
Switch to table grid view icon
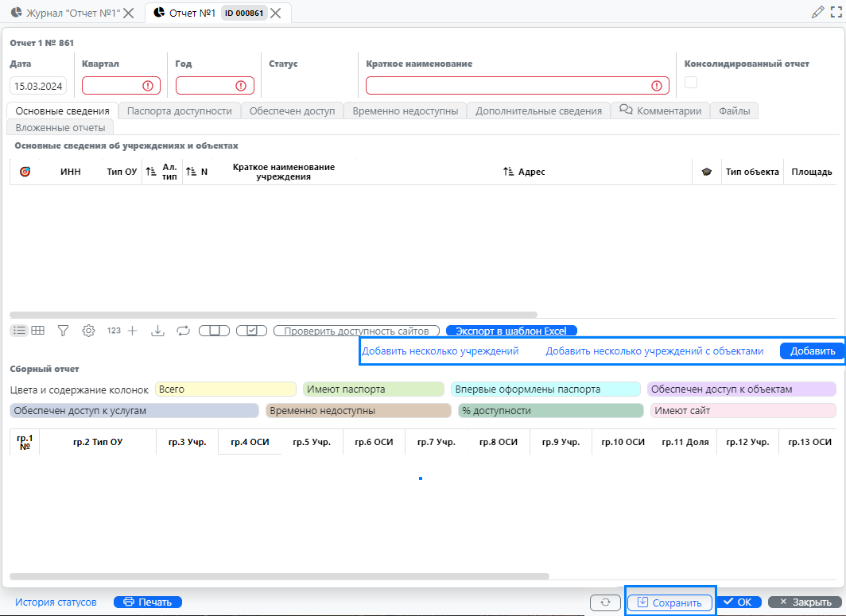pyautogui.click(x=37, y=331)
